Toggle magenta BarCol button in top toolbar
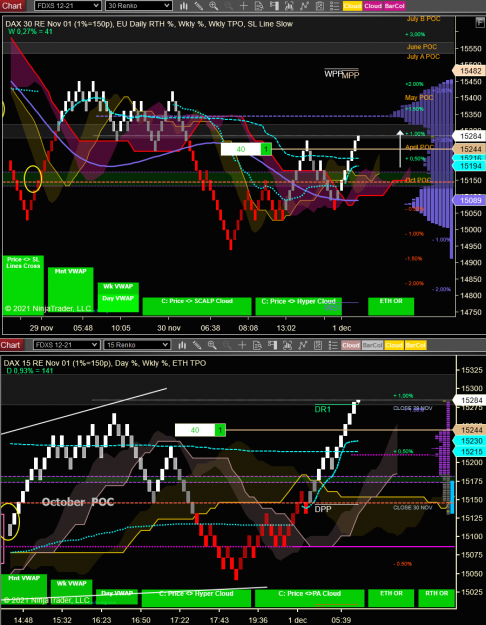 point(395,6)
